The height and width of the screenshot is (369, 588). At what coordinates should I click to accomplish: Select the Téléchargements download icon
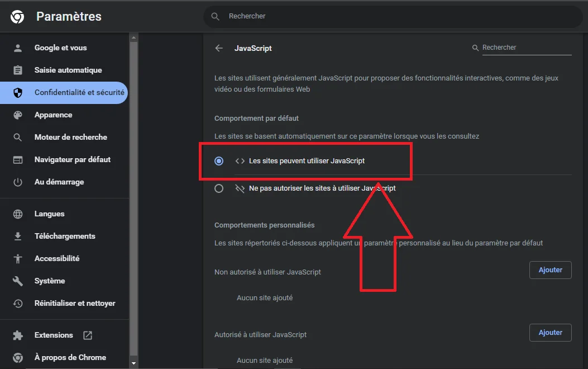[x=17, y=236]
